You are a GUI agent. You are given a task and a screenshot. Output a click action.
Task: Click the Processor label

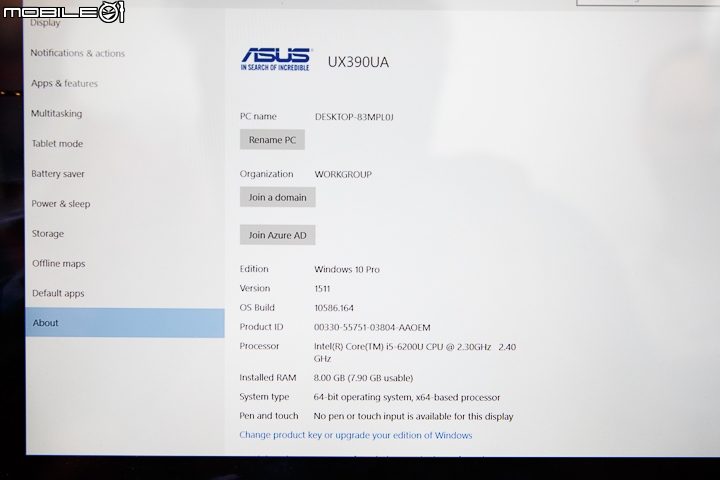click(259, 346)
